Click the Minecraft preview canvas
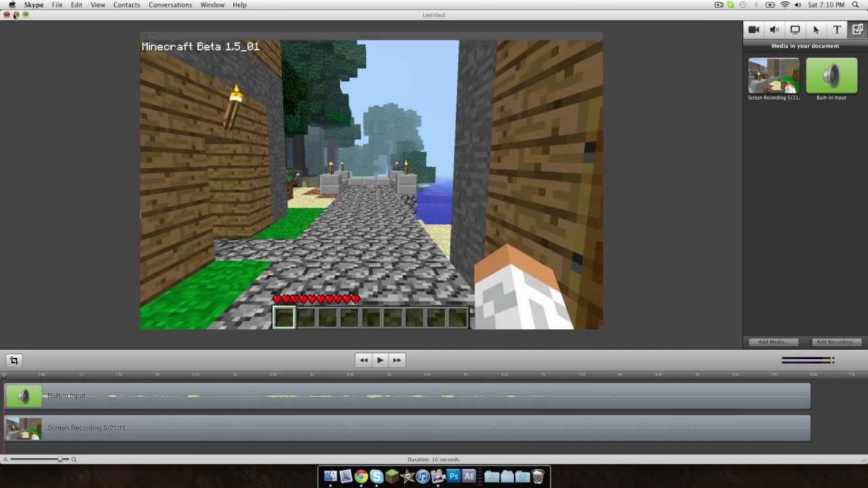Screen dimensions: 868x488 click(x=372, y=184)
